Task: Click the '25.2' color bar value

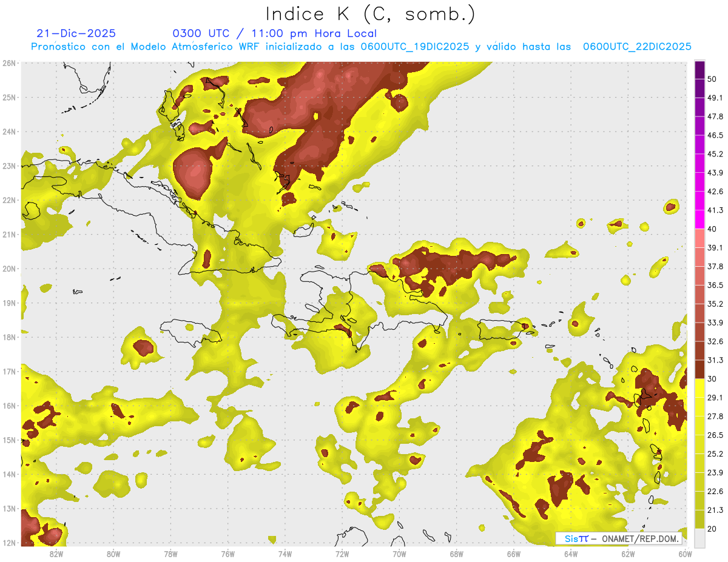Action: [x=715, y=453]
